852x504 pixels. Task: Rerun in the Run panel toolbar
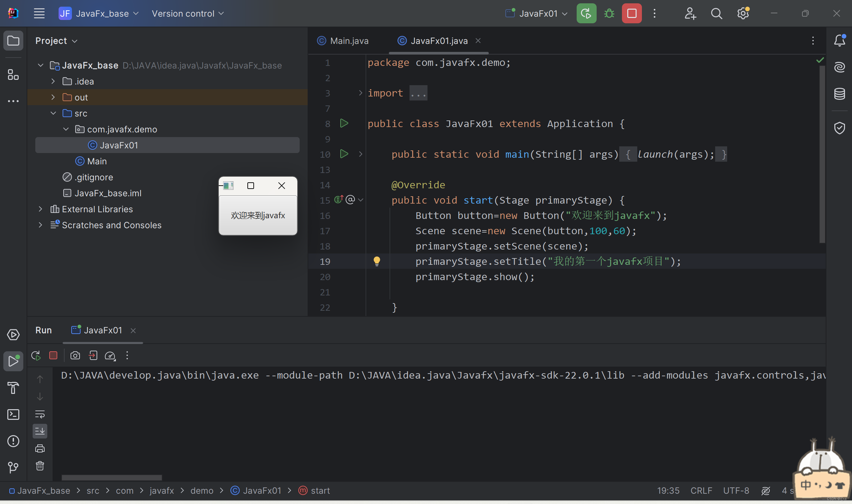coord(36,356)
